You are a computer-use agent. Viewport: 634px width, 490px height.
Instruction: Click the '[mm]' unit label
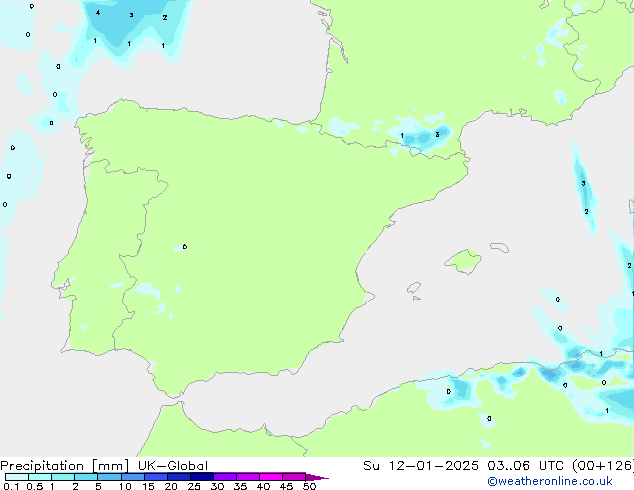[x=111, y=466]
